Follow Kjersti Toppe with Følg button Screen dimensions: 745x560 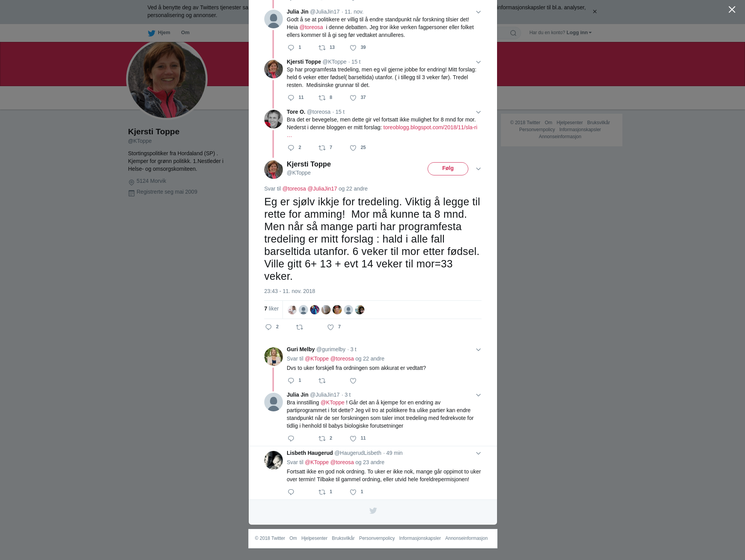(x=448, y=168)
